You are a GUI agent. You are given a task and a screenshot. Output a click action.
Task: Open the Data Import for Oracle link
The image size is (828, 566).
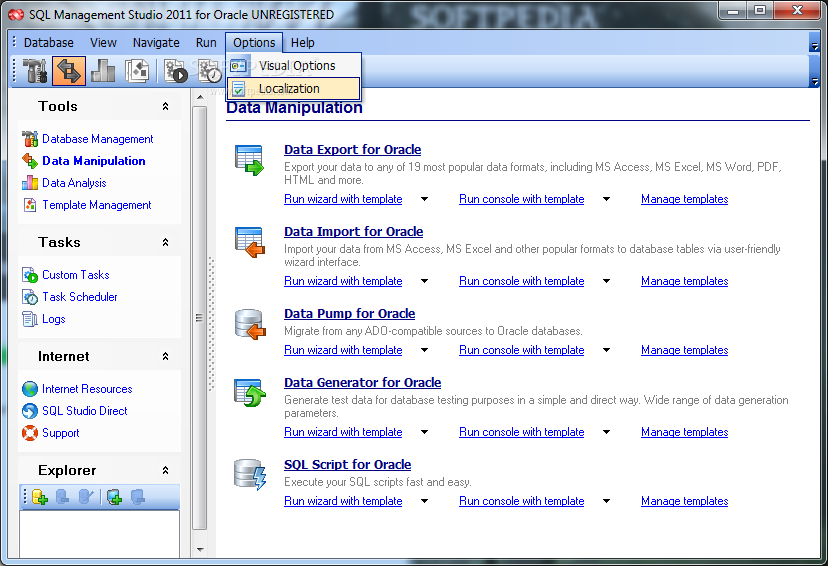(x=353, y=232)
